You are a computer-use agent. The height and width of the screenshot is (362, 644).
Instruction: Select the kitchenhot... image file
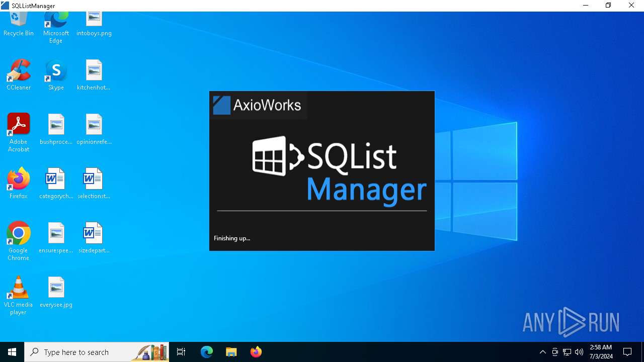click(x=94, y=75)
